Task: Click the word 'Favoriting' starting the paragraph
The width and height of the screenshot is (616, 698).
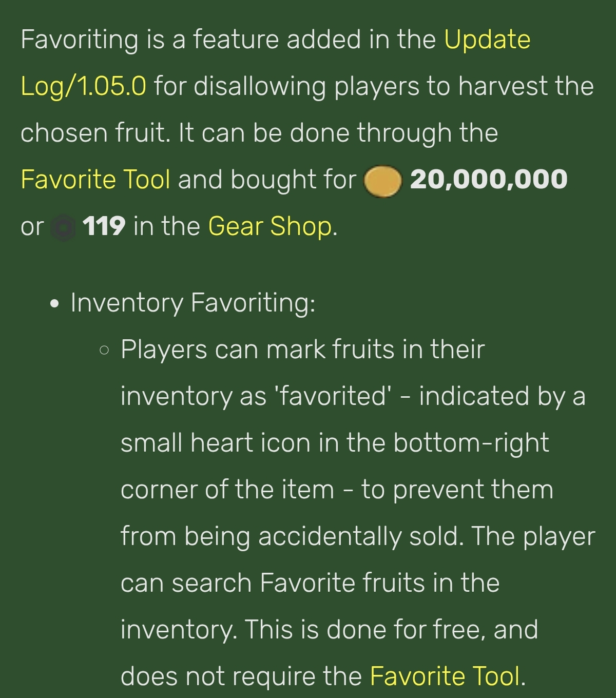Action: point(80,40)
